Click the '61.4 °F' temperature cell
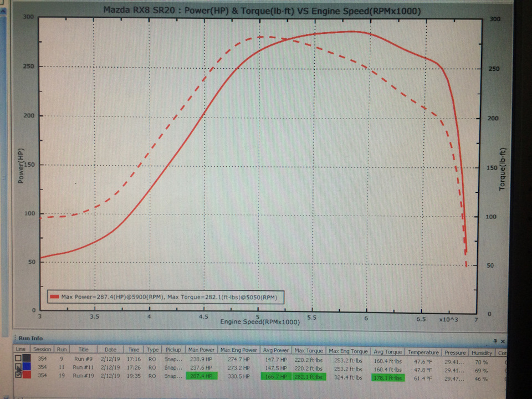The image size is (532, 399). pos(423,378)
